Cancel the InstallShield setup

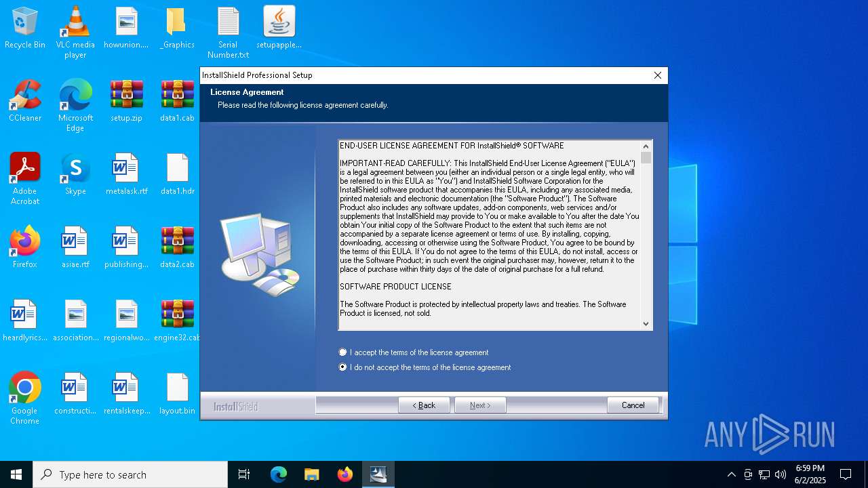pyautogui.click(x=633, y=405)
